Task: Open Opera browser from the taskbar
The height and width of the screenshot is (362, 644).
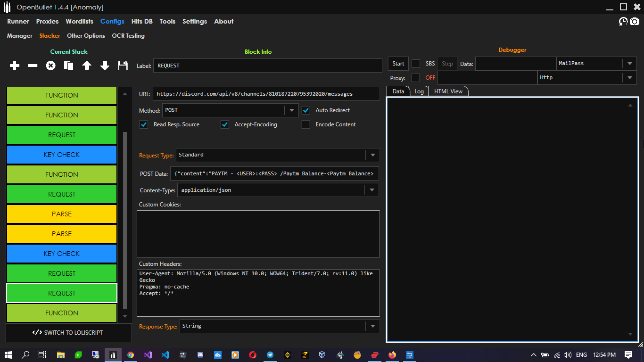Action: [253, 355]
